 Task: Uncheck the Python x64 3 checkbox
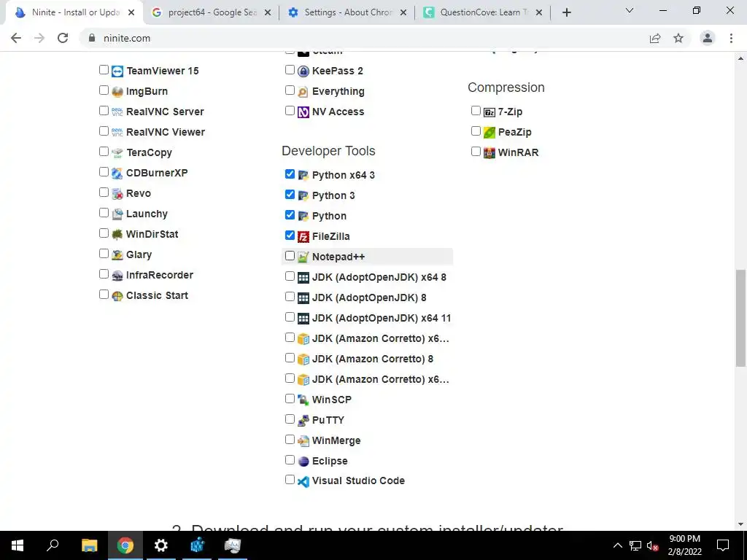(290, 174)
